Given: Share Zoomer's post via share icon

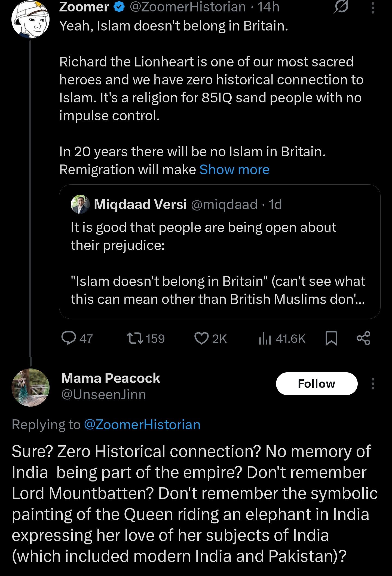Looking at the screenshot, I should 363,338.
